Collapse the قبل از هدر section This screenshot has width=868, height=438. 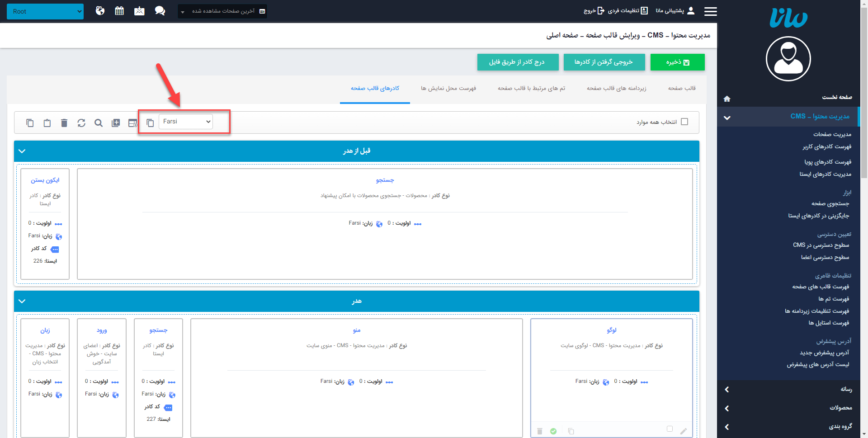tap(22, 151)
